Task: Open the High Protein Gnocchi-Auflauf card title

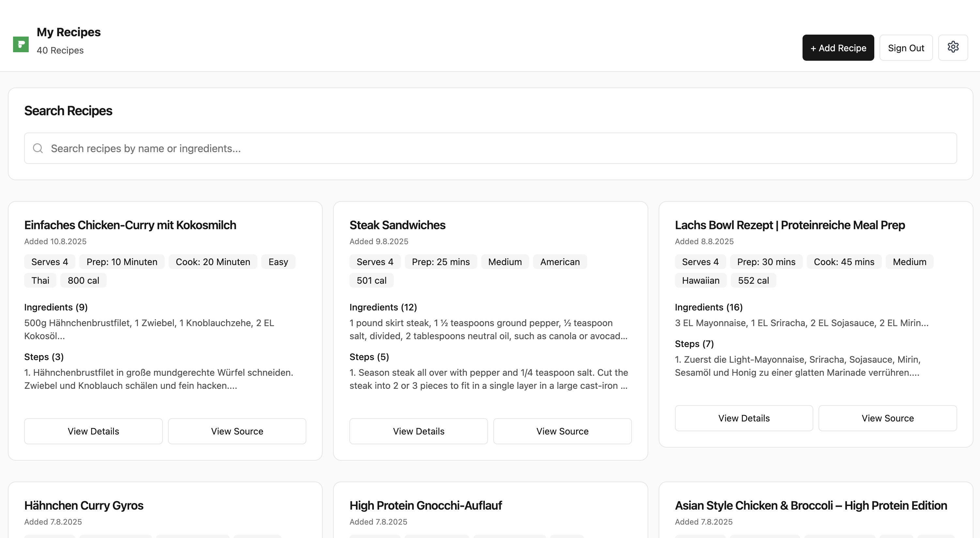Action: (x=425, y=505)
